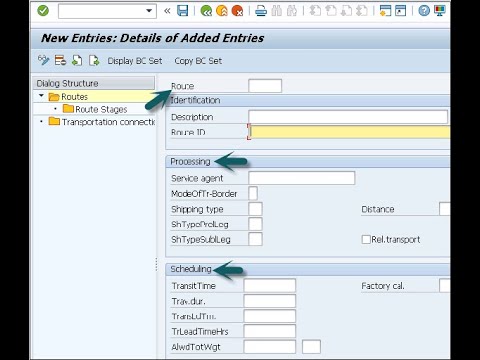Click the AlwdTotWgt unit field
This screenshot has height=360, width=480.
coord(311,347)
